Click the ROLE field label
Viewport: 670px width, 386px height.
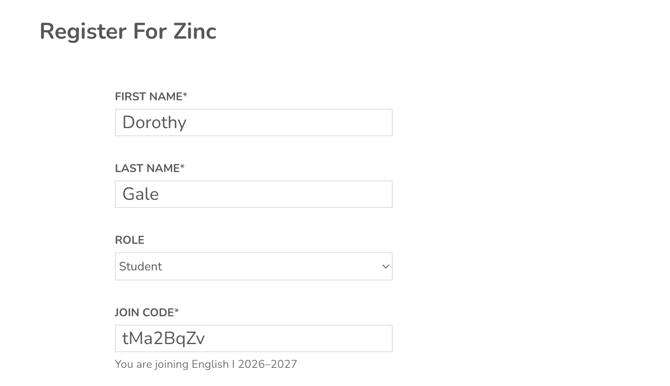click(129, 240)
